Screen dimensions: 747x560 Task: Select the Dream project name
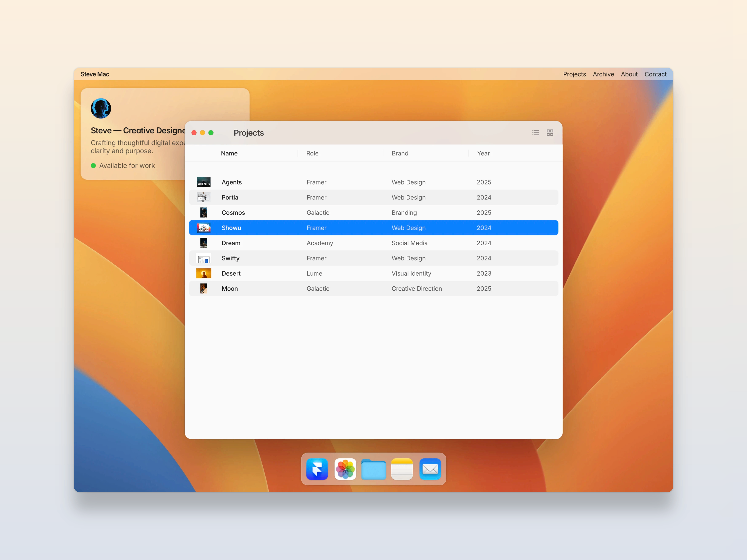click(x=231, y=243)
